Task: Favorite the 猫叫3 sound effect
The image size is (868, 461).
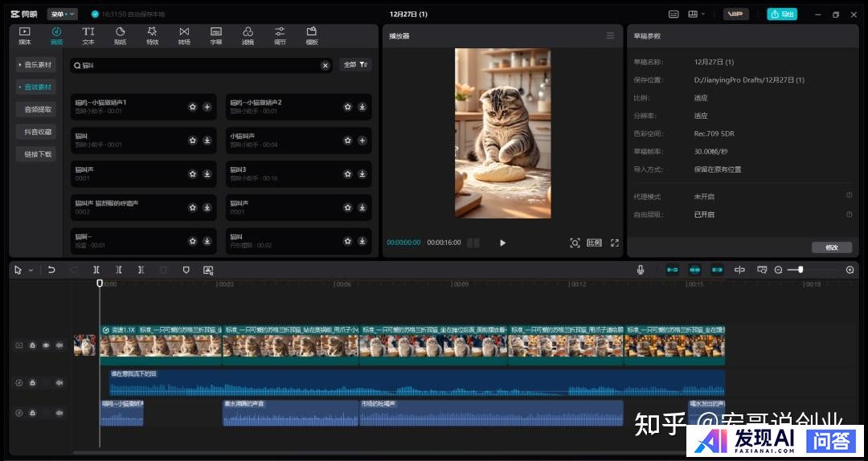Action: click(x=348, y=173)
